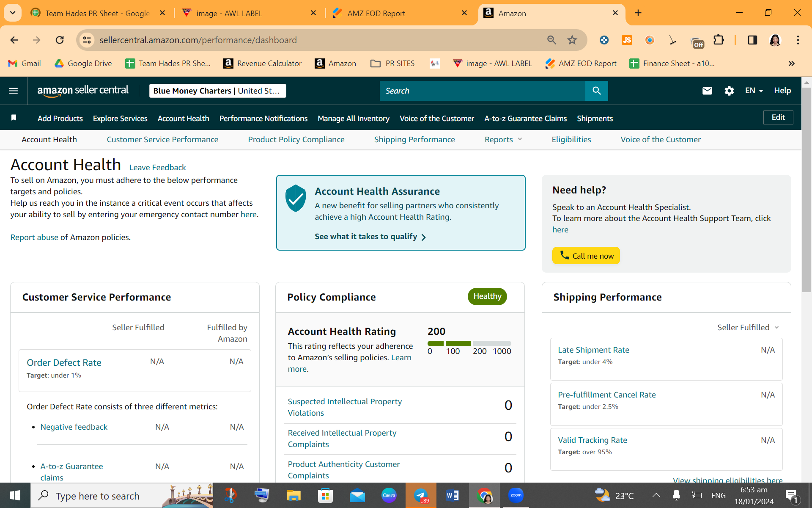This screenshot has height=508, width=812.
Task: Open Microsoft Word from the taskbar
Action: click(x=453, y=495)
